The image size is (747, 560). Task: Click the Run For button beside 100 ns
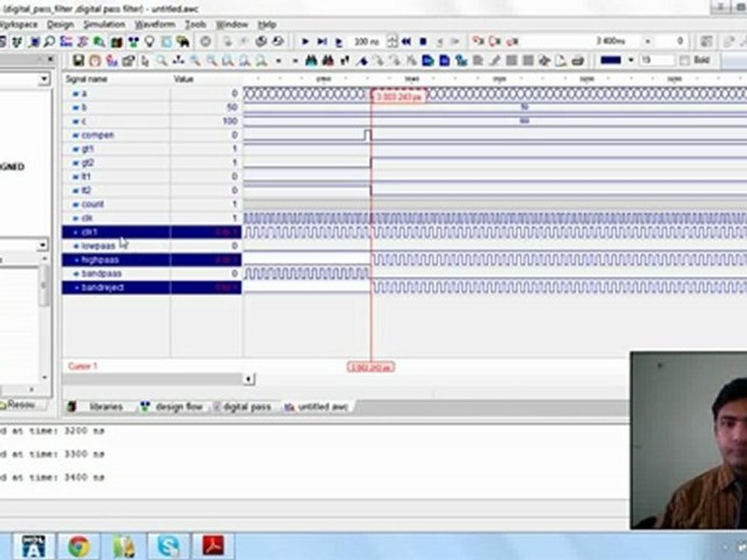[338, 42]
